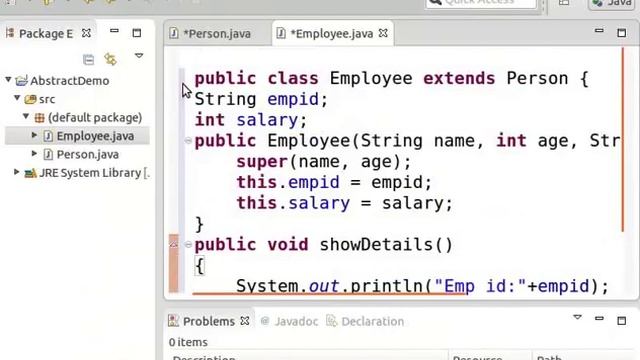640x360 pixels.
Task: Minimize the editor area
Action: [599, 31]
